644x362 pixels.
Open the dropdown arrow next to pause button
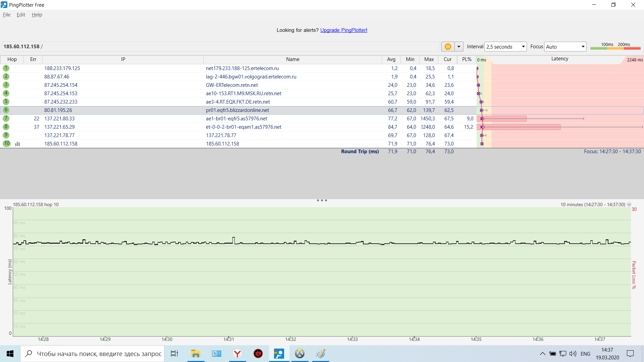click(x=459, y=47)
